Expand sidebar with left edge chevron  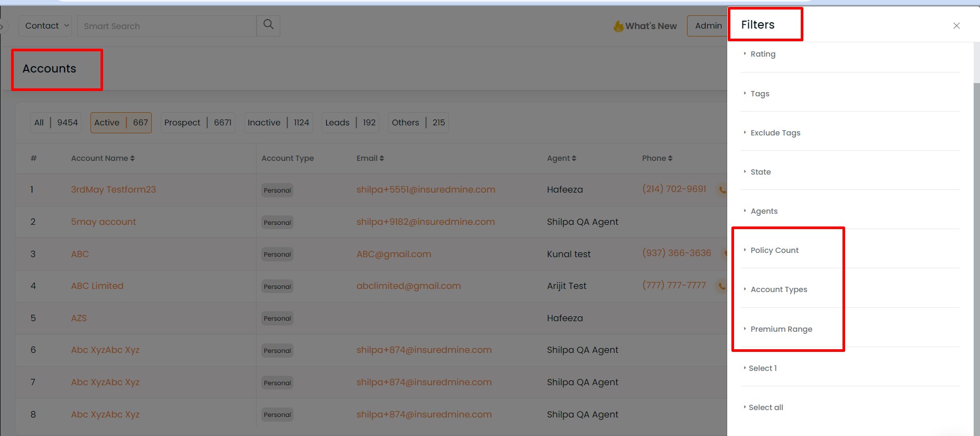pos(3,26)
